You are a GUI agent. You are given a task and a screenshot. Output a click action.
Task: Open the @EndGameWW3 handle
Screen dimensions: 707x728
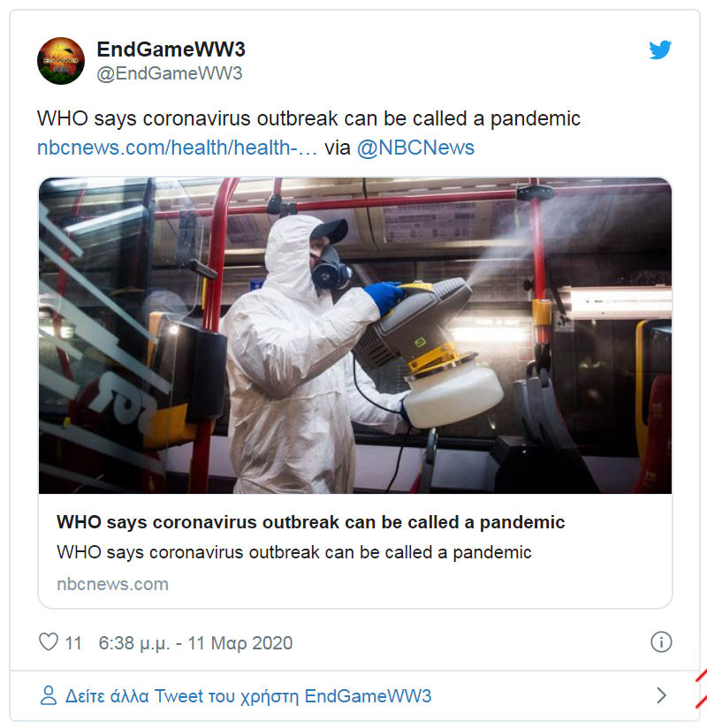[170, 74]
